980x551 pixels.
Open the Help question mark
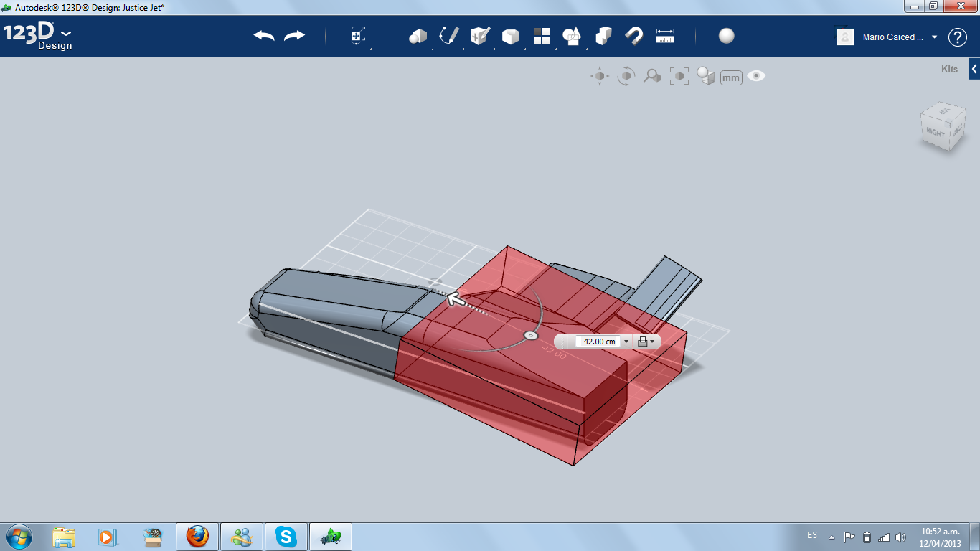(958, 37)
